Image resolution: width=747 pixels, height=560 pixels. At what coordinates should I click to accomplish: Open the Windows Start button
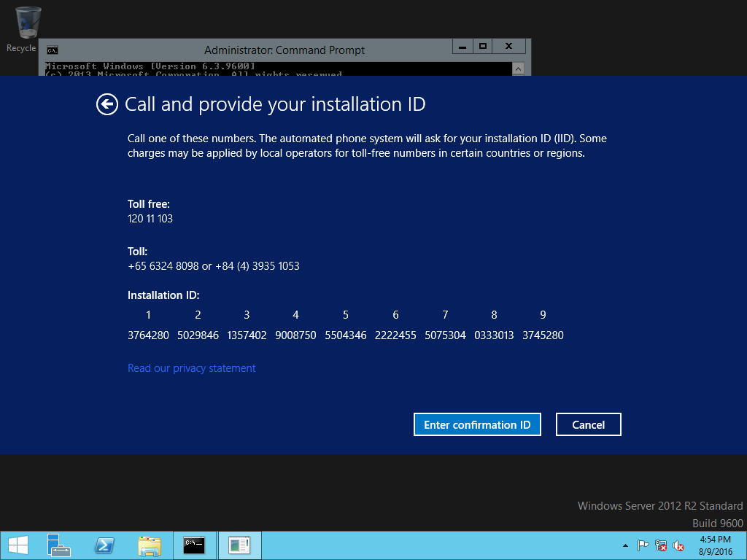(x=18, y=545)
